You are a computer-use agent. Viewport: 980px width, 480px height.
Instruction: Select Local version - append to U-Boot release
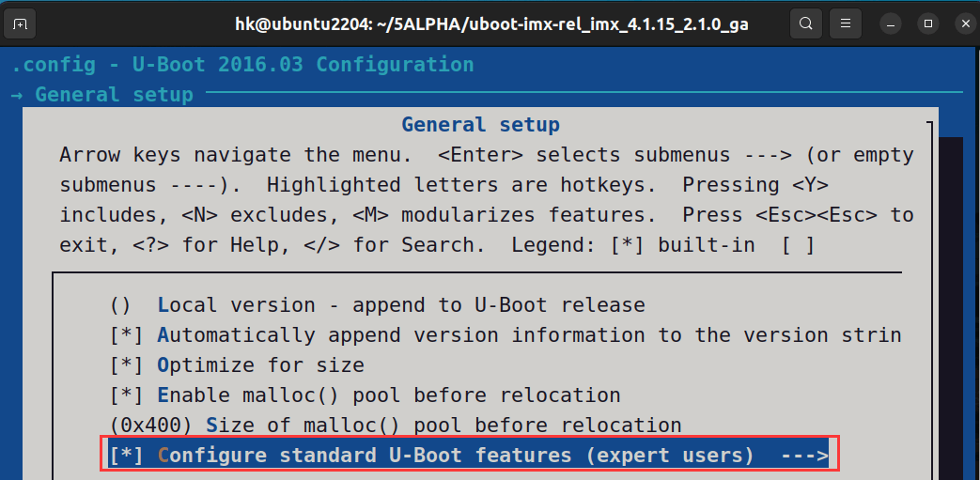(x=401, y=305)
